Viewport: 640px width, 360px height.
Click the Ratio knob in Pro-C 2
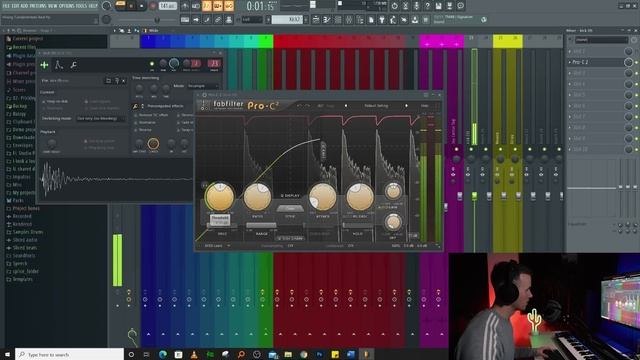[x=258, y=197]
